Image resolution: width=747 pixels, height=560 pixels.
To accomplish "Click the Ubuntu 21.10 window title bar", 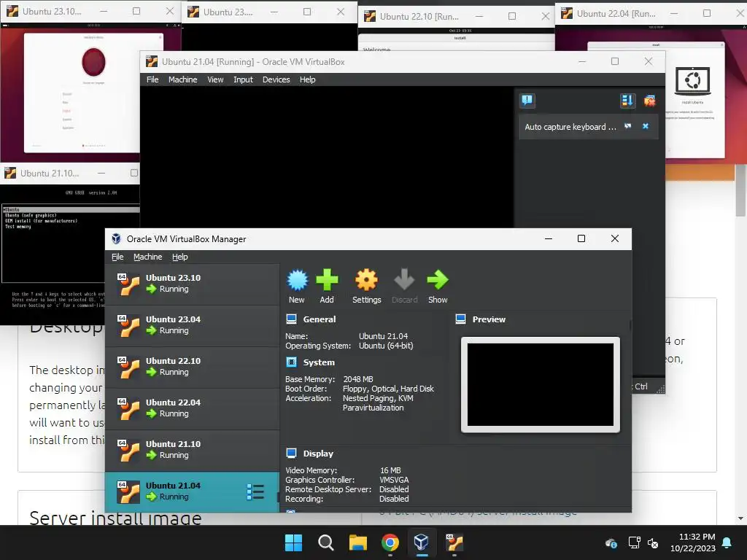I will [x=71, y=174].
